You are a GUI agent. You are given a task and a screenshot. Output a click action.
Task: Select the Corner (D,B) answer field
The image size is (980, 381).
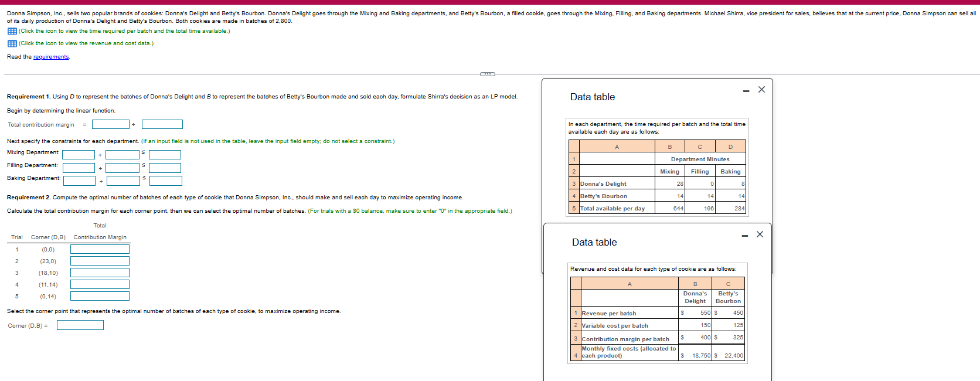80,325
